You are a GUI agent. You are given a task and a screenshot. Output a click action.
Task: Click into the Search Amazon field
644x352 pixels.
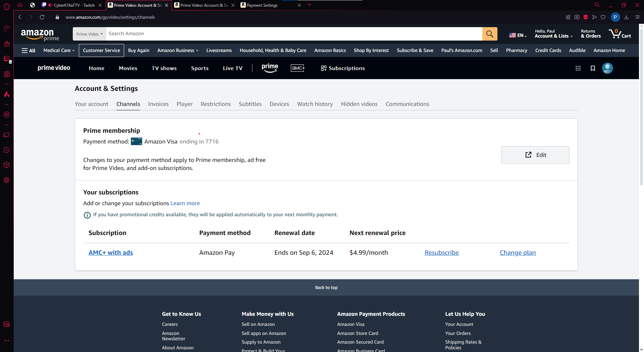coord(294,34)
